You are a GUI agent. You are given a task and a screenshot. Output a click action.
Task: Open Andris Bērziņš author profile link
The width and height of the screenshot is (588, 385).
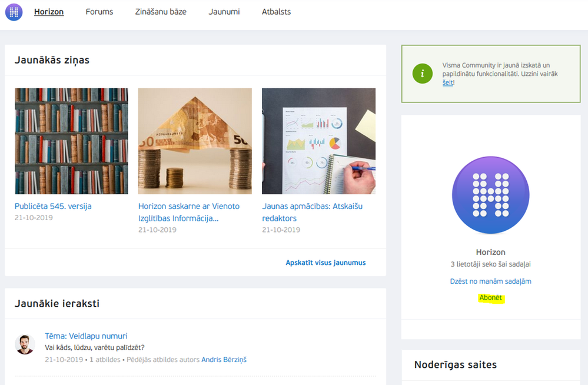[224, 360]
